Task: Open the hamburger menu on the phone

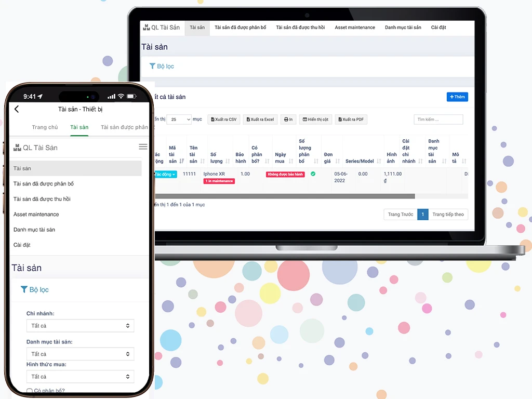Action: click(143, 147)
